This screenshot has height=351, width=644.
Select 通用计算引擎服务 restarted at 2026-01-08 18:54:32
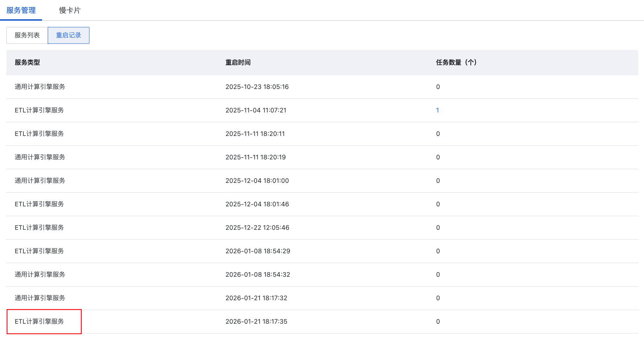tap(40, 275)
